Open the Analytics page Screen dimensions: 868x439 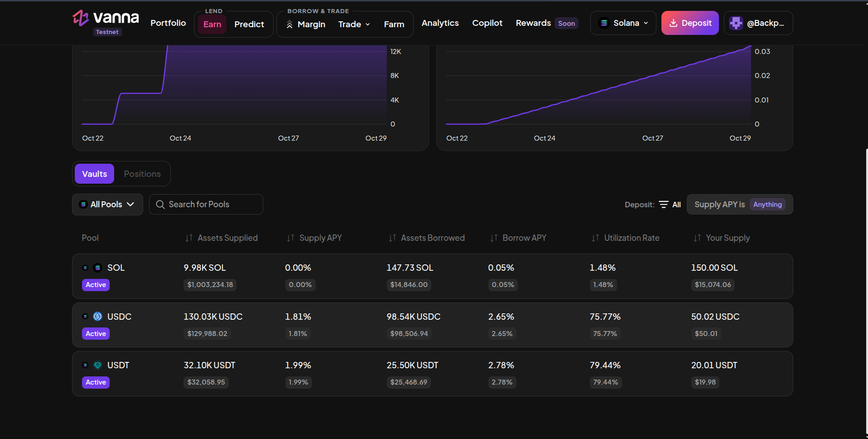point(440,23)
